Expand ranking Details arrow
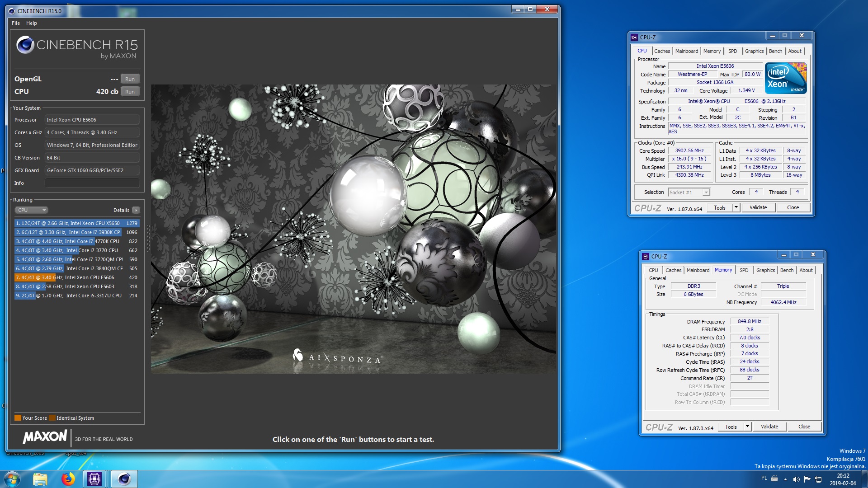This screenshot has height=488, width=868. coord(136,210)
